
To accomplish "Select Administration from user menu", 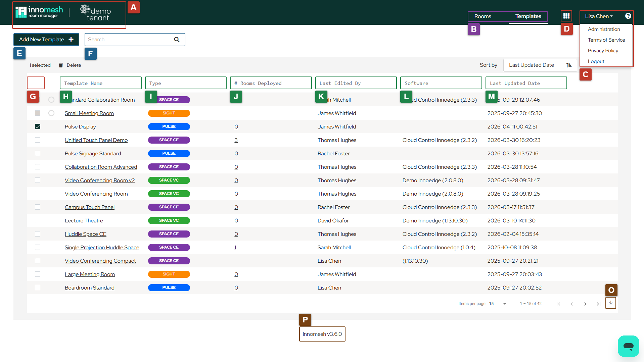I will click(604, 29).
